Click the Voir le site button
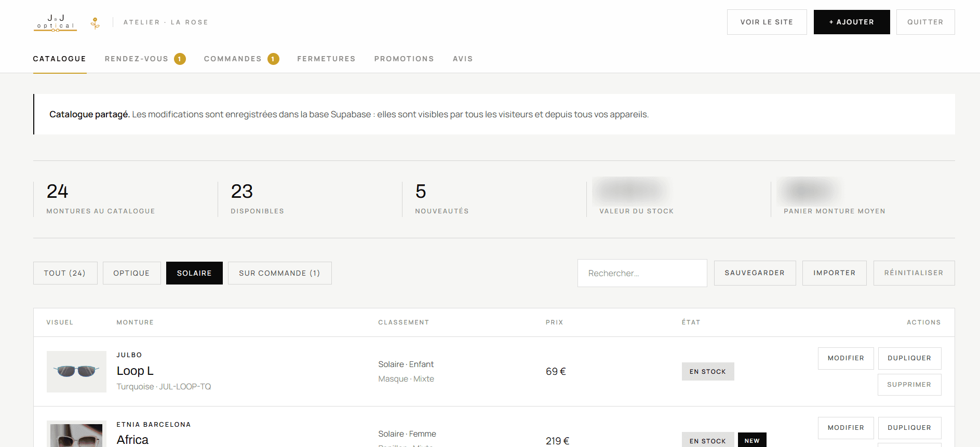The height and width of the screenshot is (447, 980). point(767,22)
